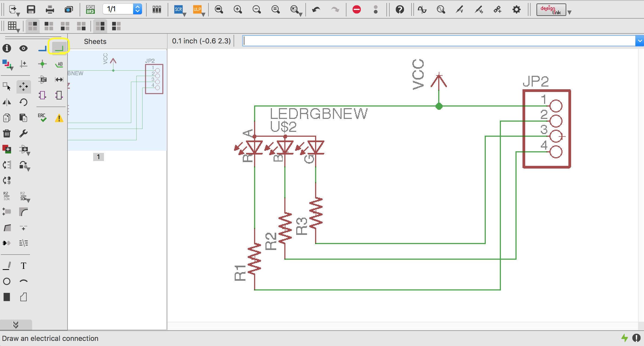Select the Group selection tool

[x=7, y=87]
